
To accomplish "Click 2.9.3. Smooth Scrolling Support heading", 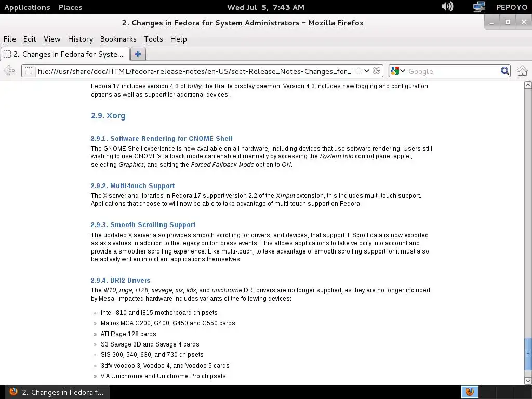I will click(x=143, y=224).
